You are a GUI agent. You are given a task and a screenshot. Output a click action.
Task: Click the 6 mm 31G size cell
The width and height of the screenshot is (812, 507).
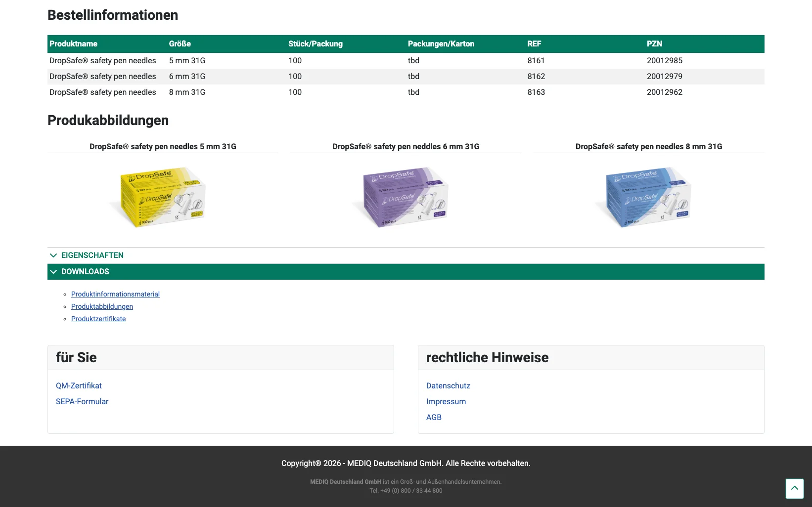click(x=187, y=76)
